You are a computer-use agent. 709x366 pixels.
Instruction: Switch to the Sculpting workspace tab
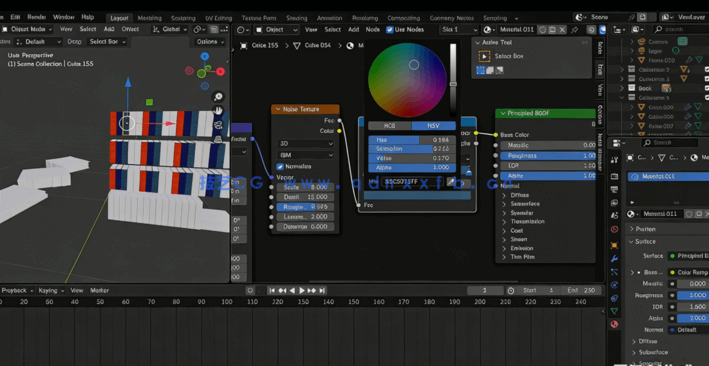point(183,18)
